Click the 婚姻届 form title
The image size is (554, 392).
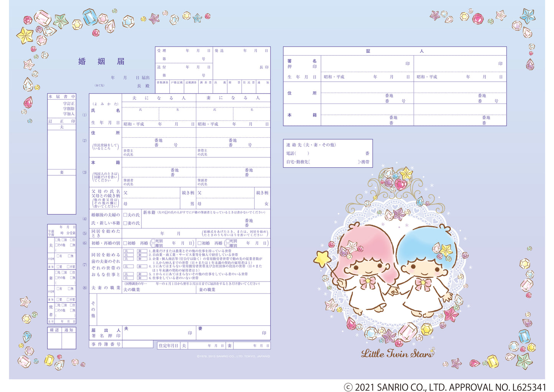pos(101,61)
